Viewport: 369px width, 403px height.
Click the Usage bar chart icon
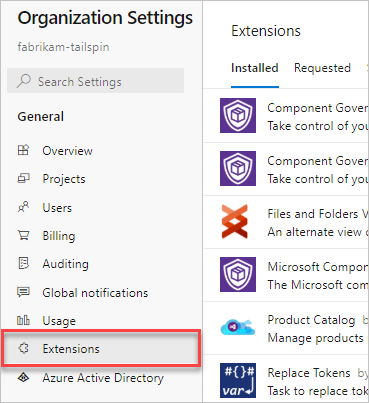click(x=23, y=321)
